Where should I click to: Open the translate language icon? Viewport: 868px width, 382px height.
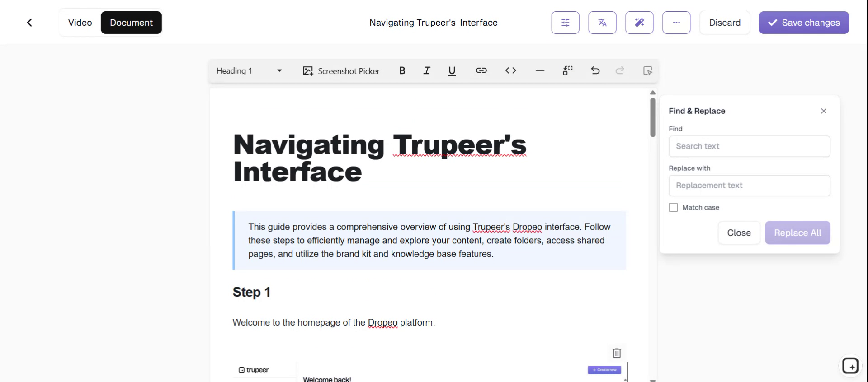[602, 23]
